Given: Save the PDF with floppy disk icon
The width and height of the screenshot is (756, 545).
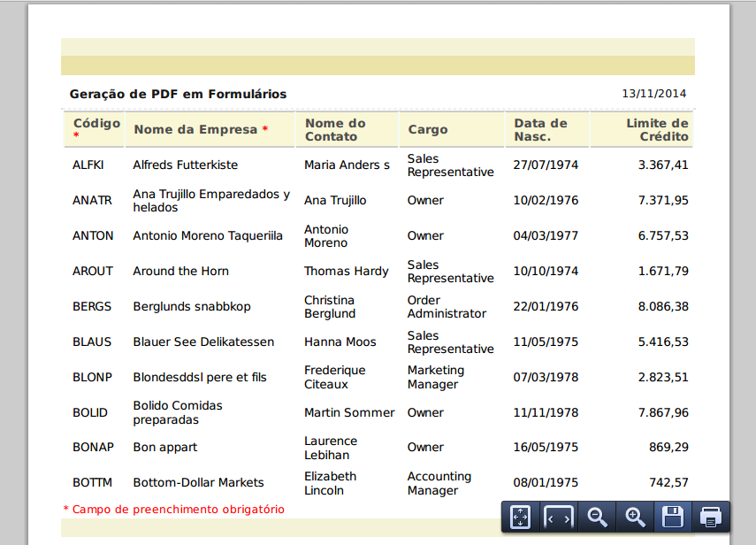Looking at the screenshot, I should pyautogui.click(x=673, y=518).
